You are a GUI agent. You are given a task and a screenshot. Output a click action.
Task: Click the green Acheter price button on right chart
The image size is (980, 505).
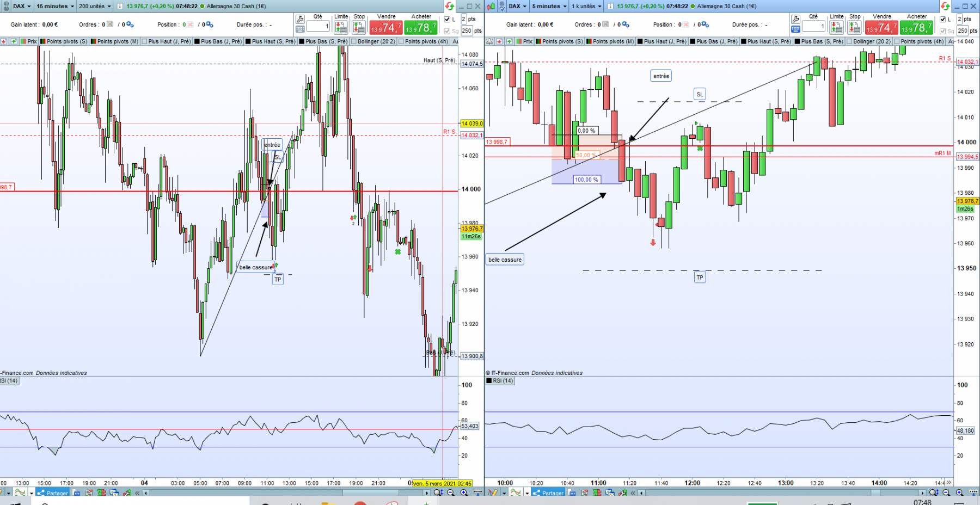[x=916, y=27]
